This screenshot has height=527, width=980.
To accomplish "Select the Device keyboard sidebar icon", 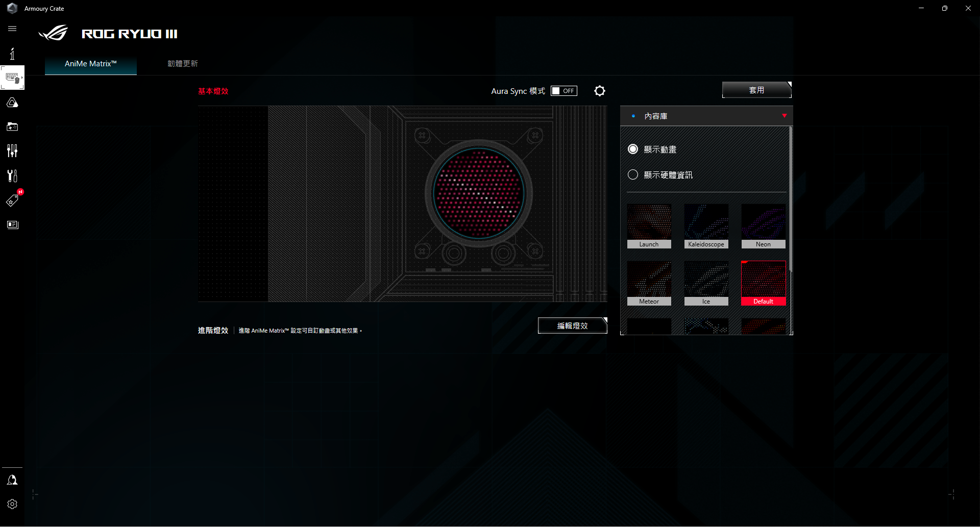I will click(12, 78).
